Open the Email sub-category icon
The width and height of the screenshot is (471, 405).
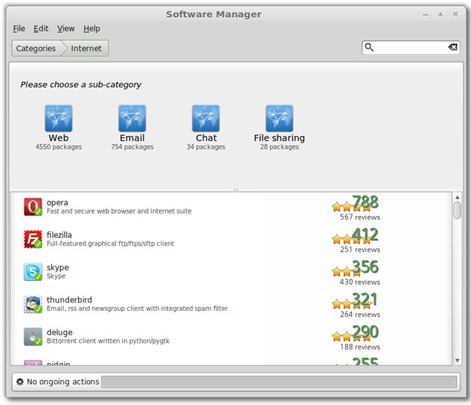[x=132, y=118]
